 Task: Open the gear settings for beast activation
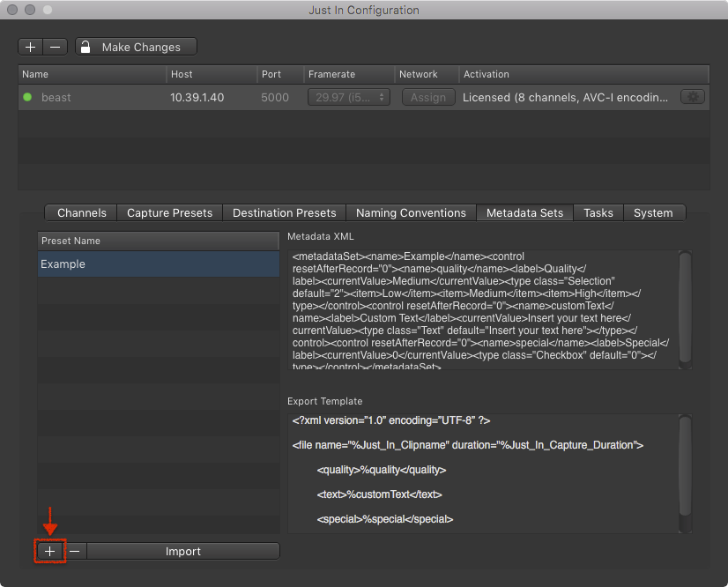click(x=693, y=97)
